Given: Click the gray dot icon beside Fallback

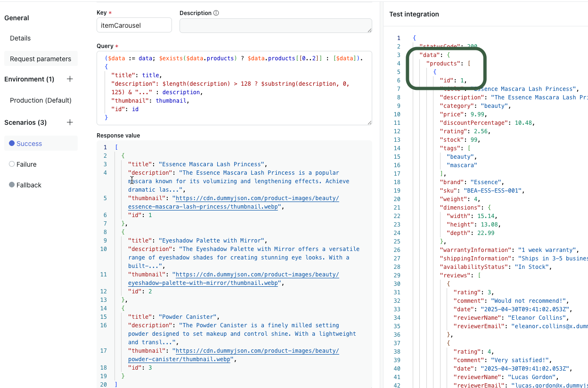Looking at the screenshot, I should [x=12, y=185].
